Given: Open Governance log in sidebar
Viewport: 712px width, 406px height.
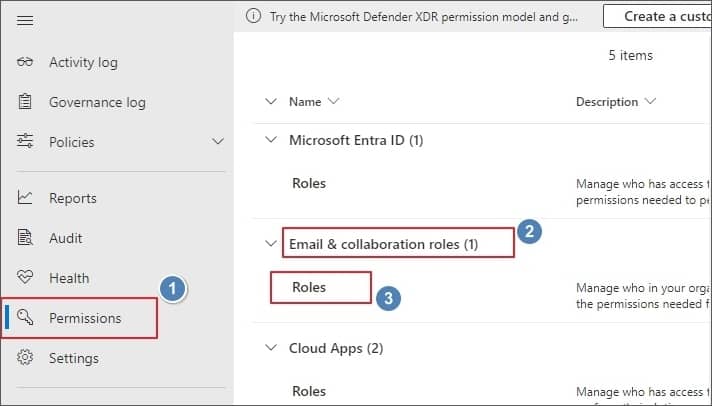Looking at the screenshot, I should tap(98, 102).
